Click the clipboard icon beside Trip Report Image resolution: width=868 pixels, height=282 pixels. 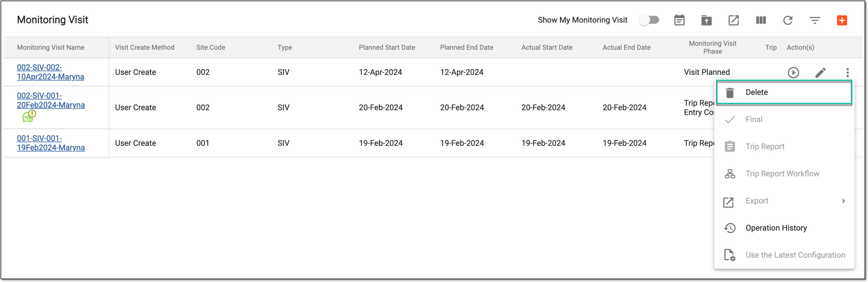[x=730, y=146]
